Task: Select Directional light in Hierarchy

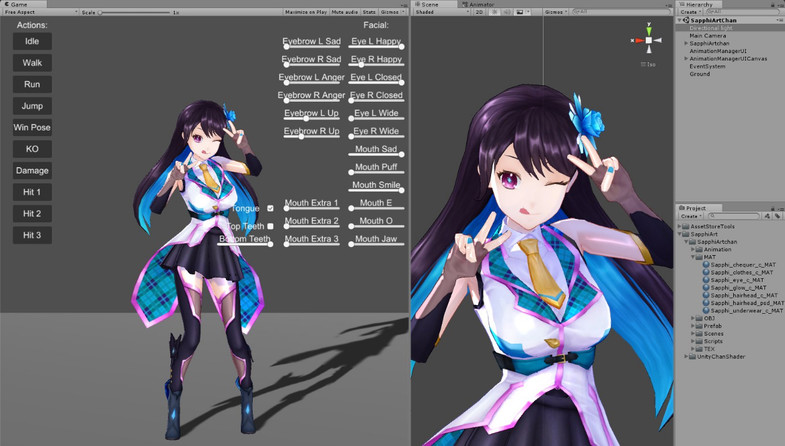Action: point(711,28)
